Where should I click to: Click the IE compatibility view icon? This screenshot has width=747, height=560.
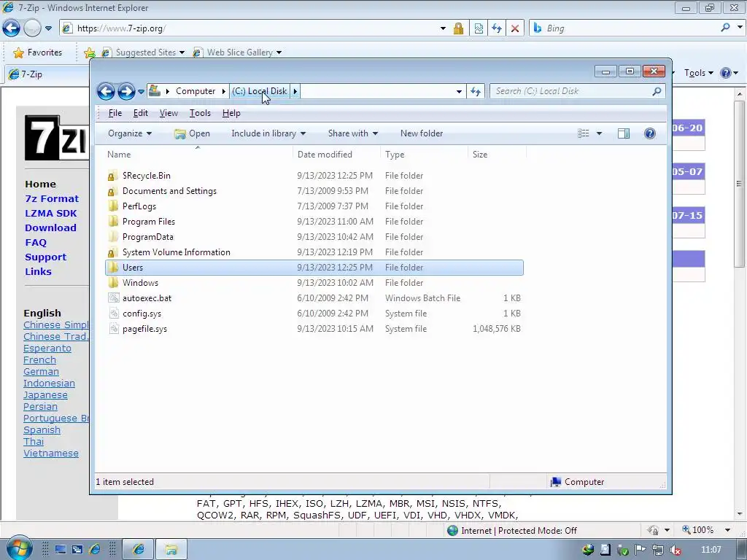(479, 28)
